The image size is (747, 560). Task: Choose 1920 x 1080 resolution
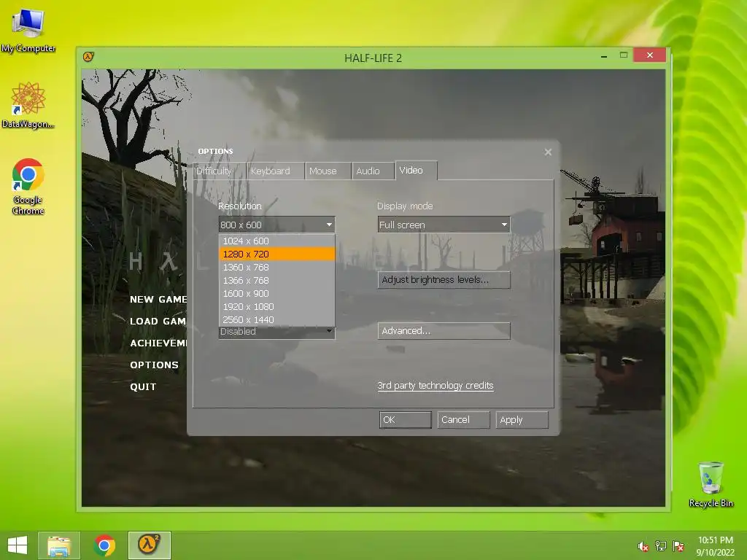276,307
